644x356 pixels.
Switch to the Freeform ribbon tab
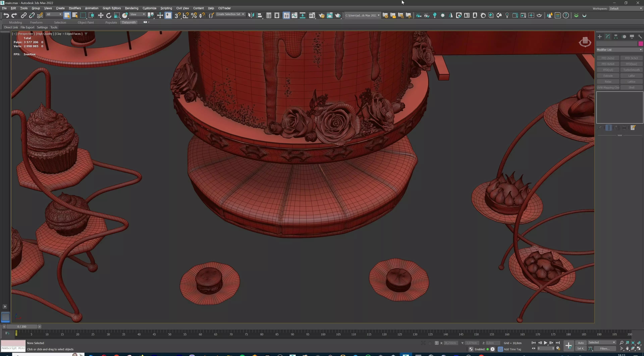point(36,22)
